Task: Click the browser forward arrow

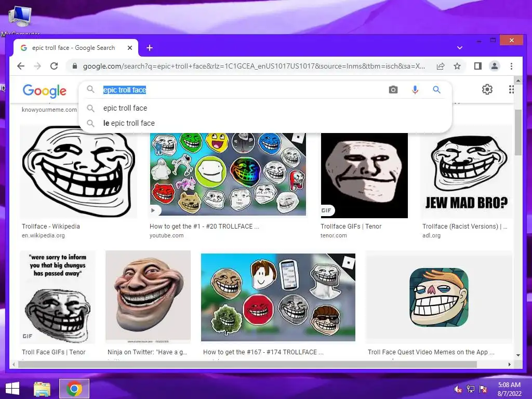Action: tap(37, 66)
